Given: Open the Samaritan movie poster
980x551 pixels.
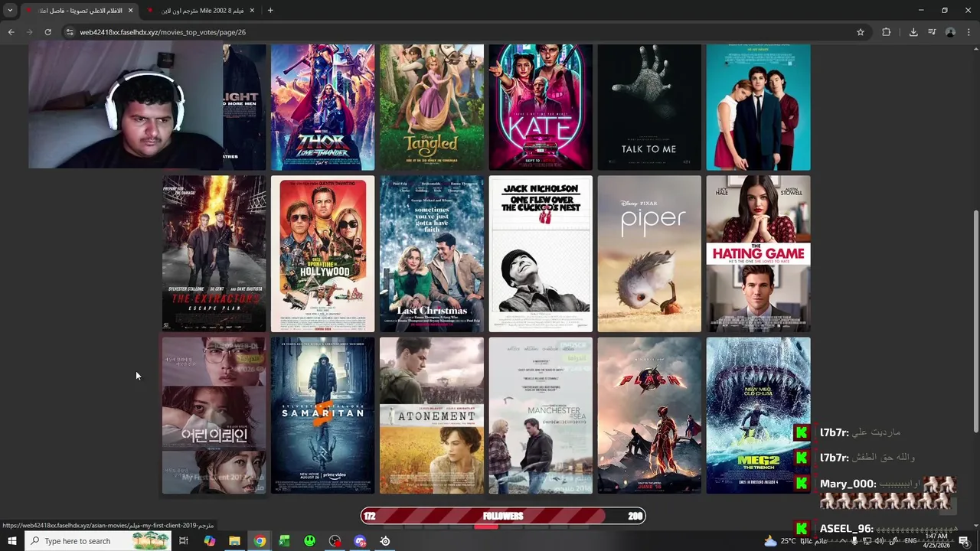Looking at the screenshot, I should [x=322, y=416].
